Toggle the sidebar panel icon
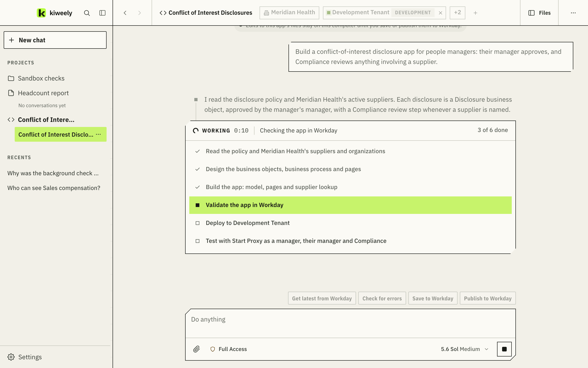This screenshot has width=588, height=368. click(x=102, y=13)
